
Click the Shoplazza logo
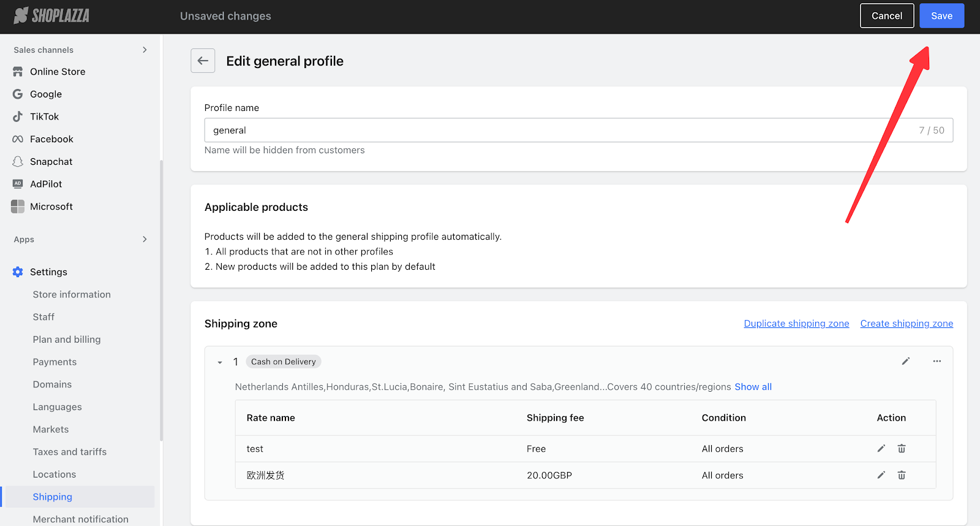click(52, 16)
